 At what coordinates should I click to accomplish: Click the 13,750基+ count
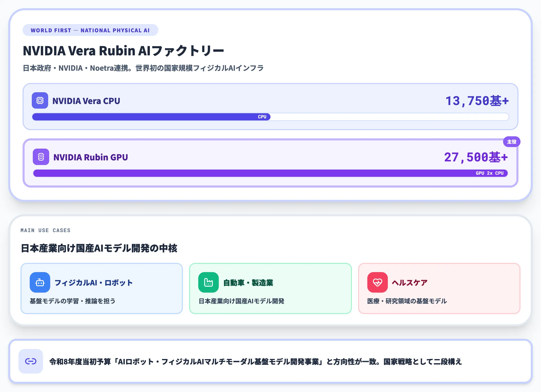[x=477, y=101]
